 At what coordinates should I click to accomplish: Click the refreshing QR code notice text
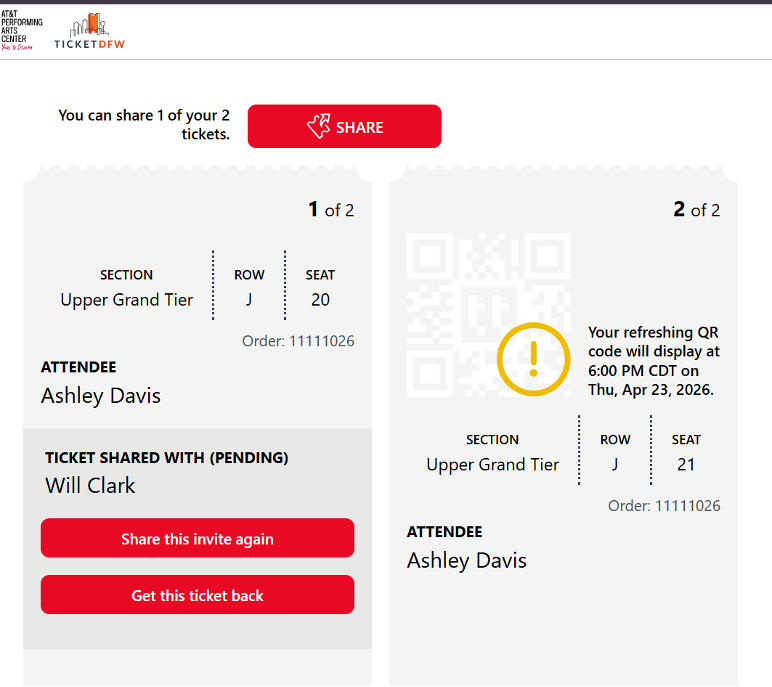click(653, 361)
